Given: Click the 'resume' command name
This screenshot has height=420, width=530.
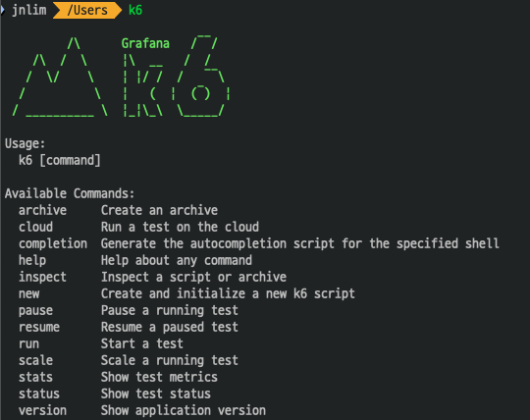Looking at the screenshot, I should tap(39, 327).
